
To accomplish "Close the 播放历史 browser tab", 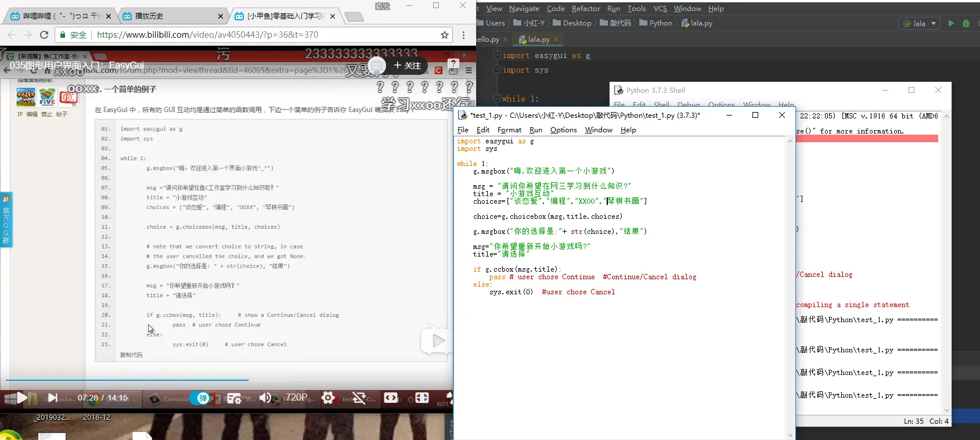I will point(220,16).
